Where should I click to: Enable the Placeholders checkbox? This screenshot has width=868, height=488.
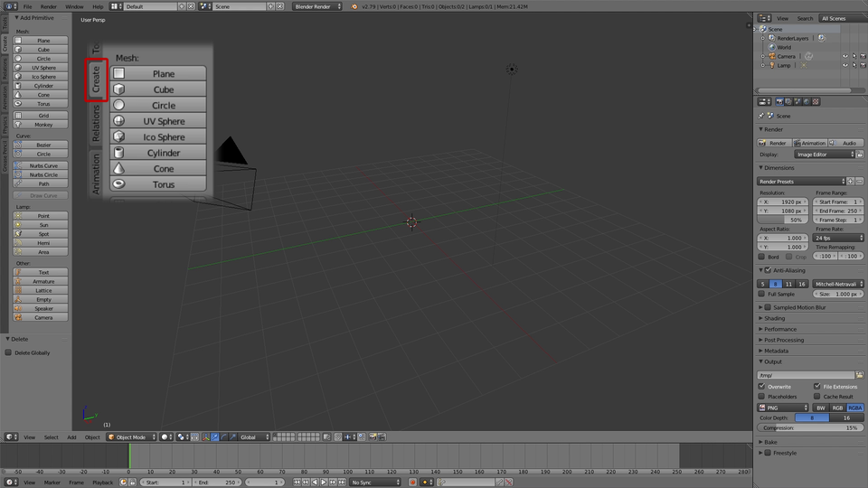coord(761,396)
